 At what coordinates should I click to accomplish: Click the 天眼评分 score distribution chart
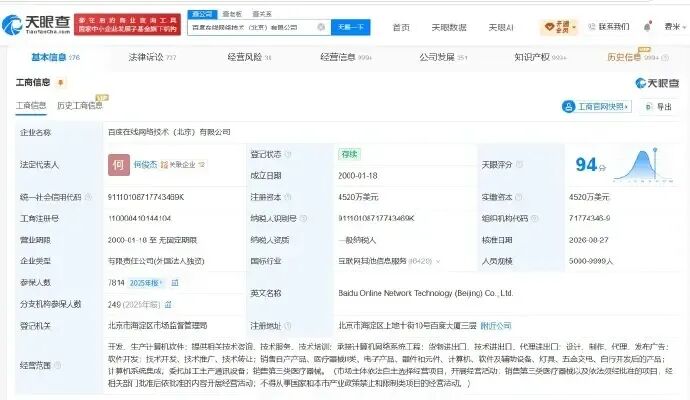643,165
